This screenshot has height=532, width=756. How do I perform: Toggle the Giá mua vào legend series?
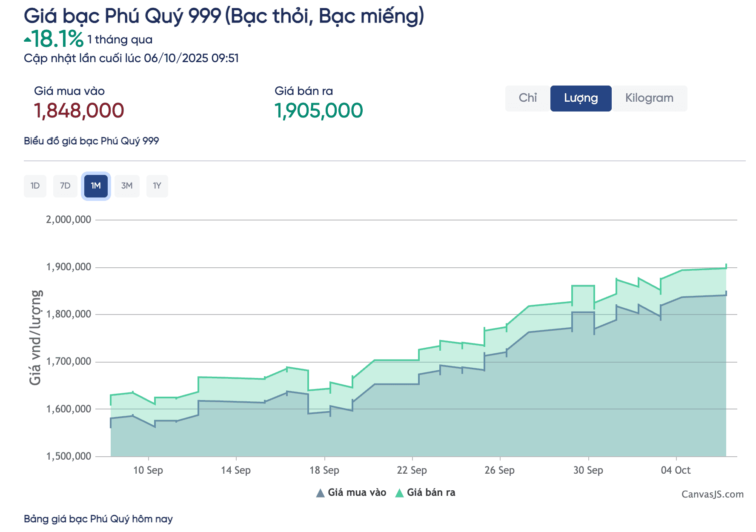357,492
